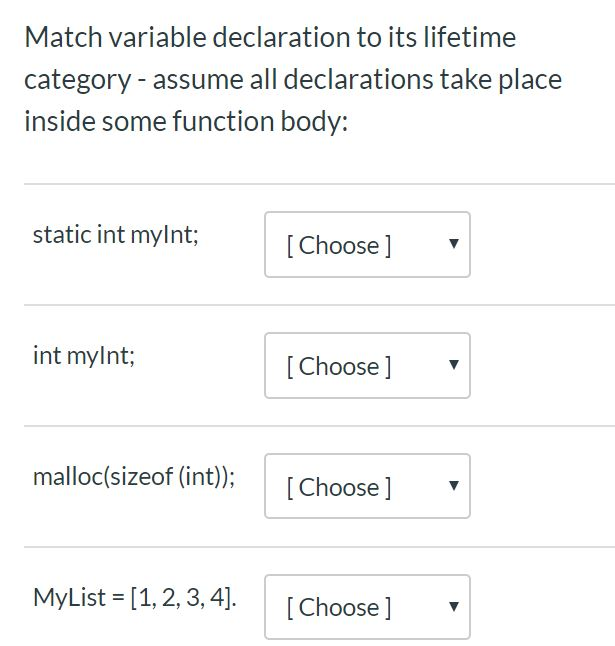Click the arrow icon in static int myInt dropdown
The image size is (615, 646).
pos(454,243)
